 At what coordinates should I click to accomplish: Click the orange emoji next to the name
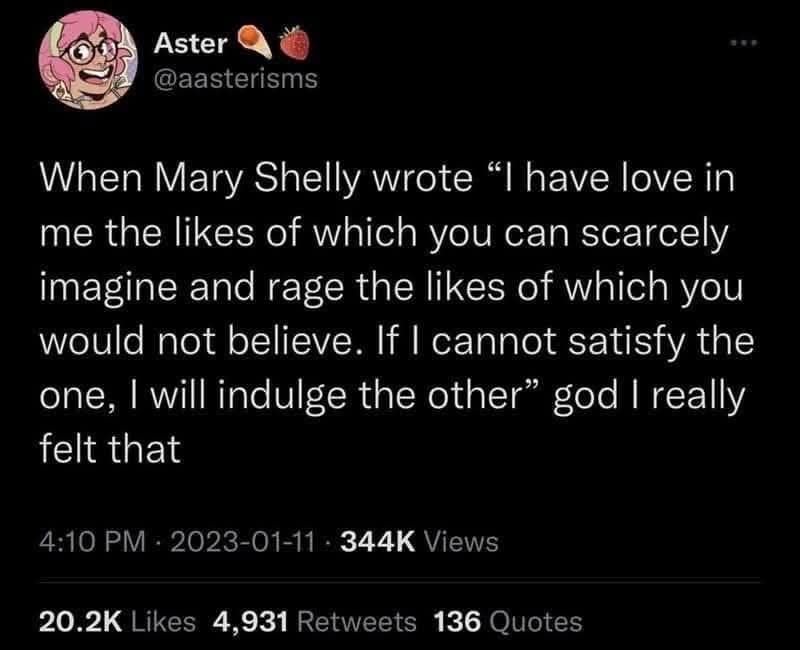[x=255, y=42]
